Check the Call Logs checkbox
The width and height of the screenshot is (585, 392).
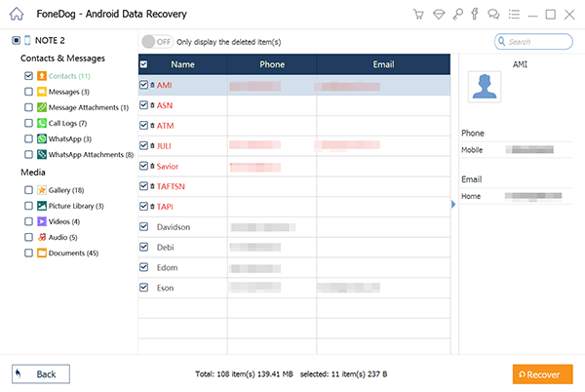point(28,123)
